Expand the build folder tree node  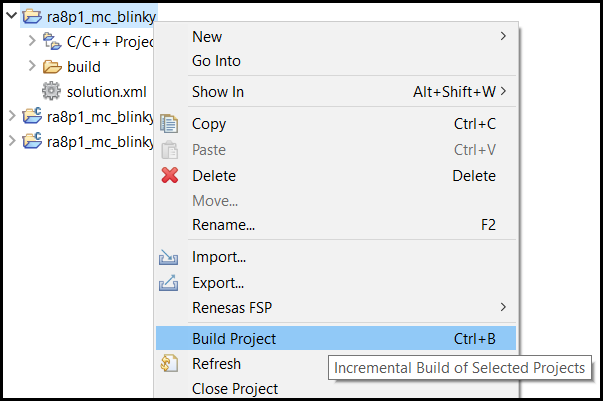coord(32,66)
